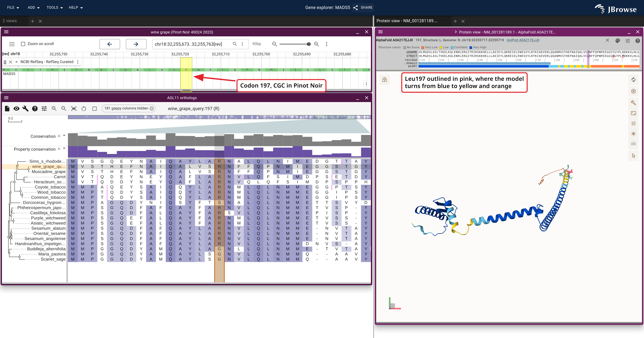Select the '2 views' tab
644x338 pixels.
[x=10, y=21]
